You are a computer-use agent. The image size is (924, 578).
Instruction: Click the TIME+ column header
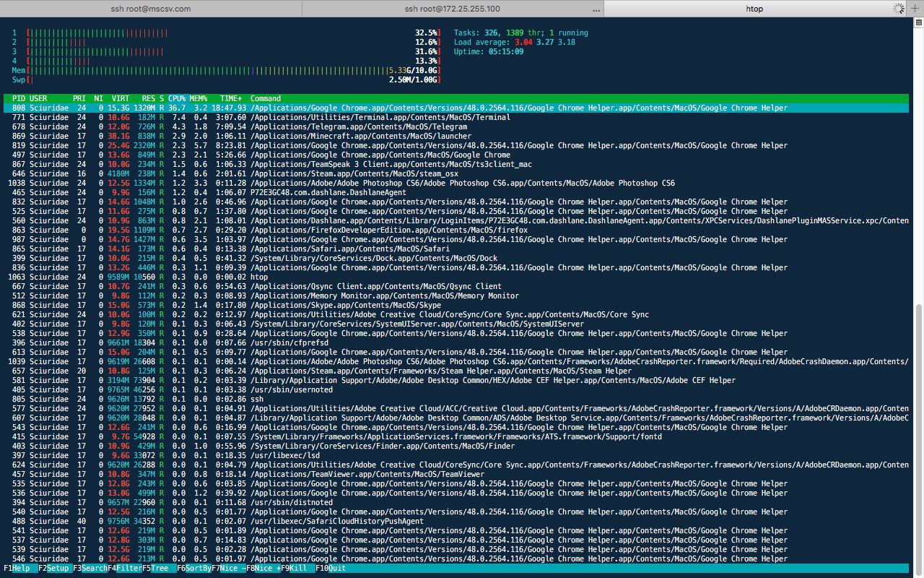231,99
